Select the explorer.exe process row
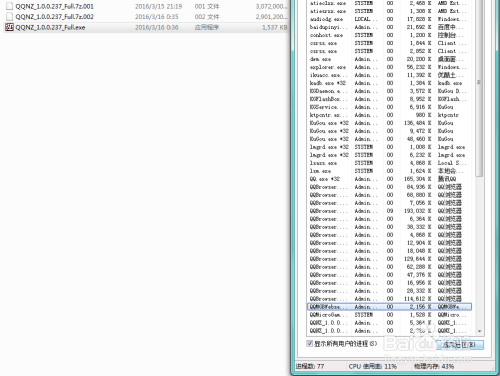The image size is (500, 376). 389,67
